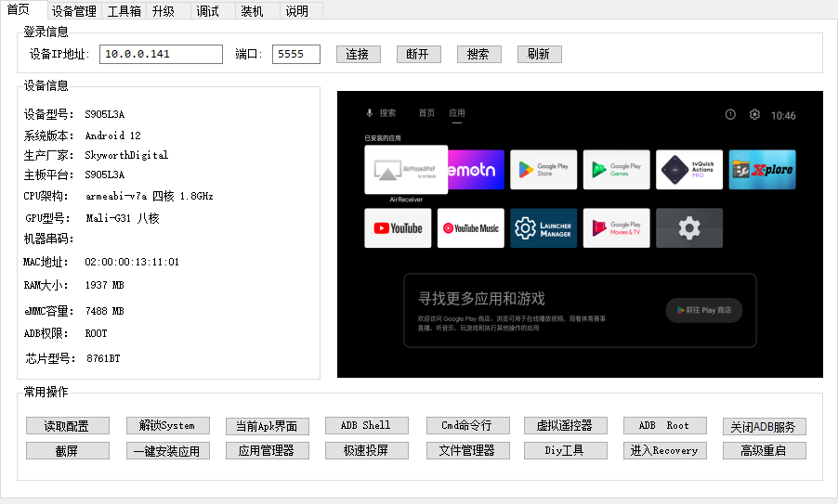Click the notification circle icon on TV header
The width and height of the screenshot is (838, 504).
(730, 114)
